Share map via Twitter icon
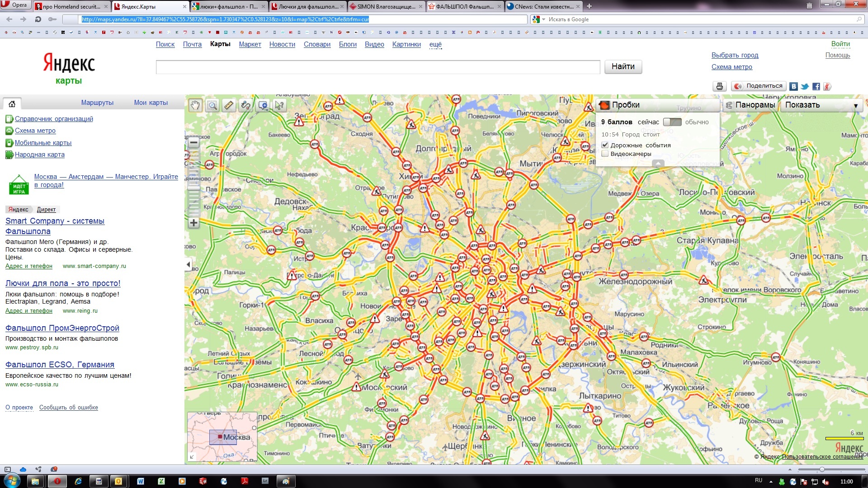868x488 pixels. [805, 86]
